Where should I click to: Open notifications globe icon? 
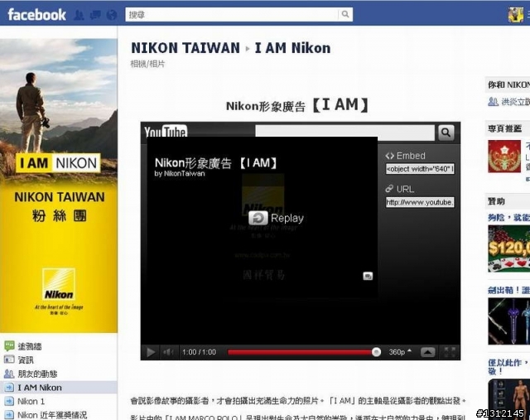(112, 15)
